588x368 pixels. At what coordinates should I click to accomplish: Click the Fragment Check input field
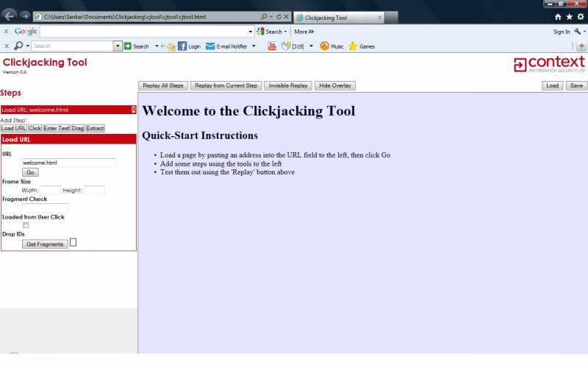[45, 208]
